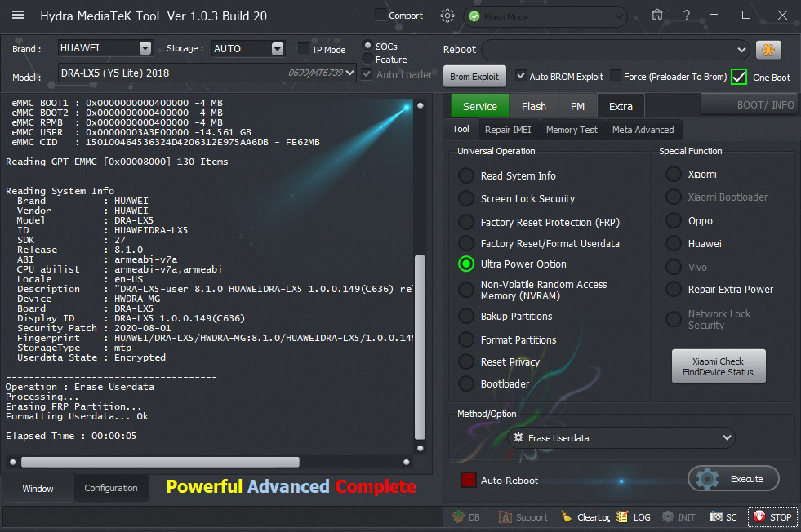Expand the Brand dropdown showing HUAWEI
The image size is (801, 532).
(x=145, y=48)
